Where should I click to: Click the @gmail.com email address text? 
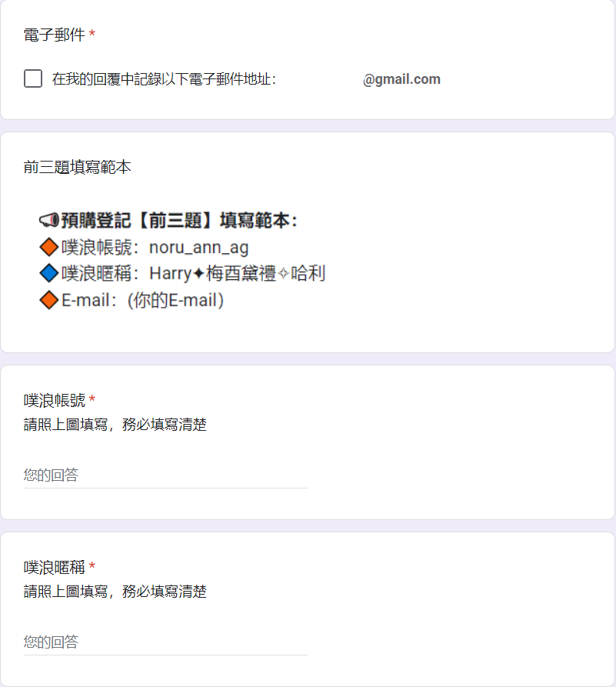(401, 79)
